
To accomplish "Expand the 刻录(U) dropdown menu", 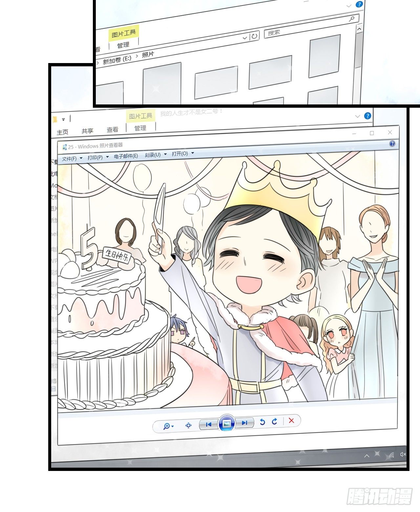I will pyautogui.click(x=156, y=155).
